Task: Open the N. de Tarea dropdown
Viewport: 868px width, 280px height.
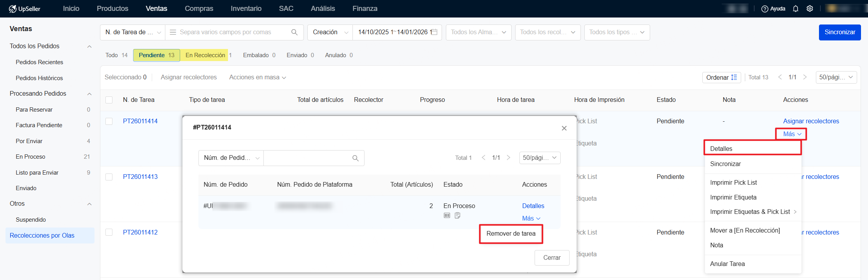Action: (133, 32)
